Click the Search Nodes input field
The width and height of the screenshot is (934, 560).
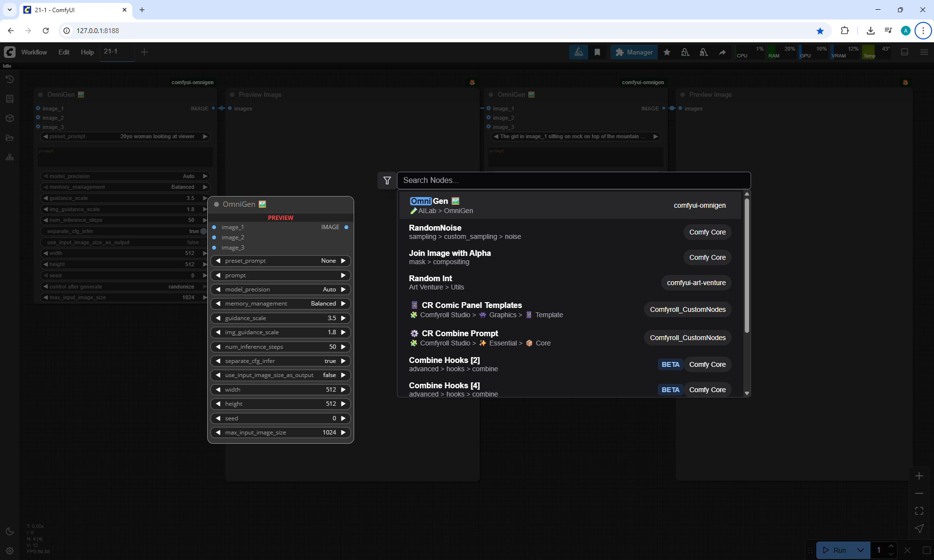(x=573, y=181)
